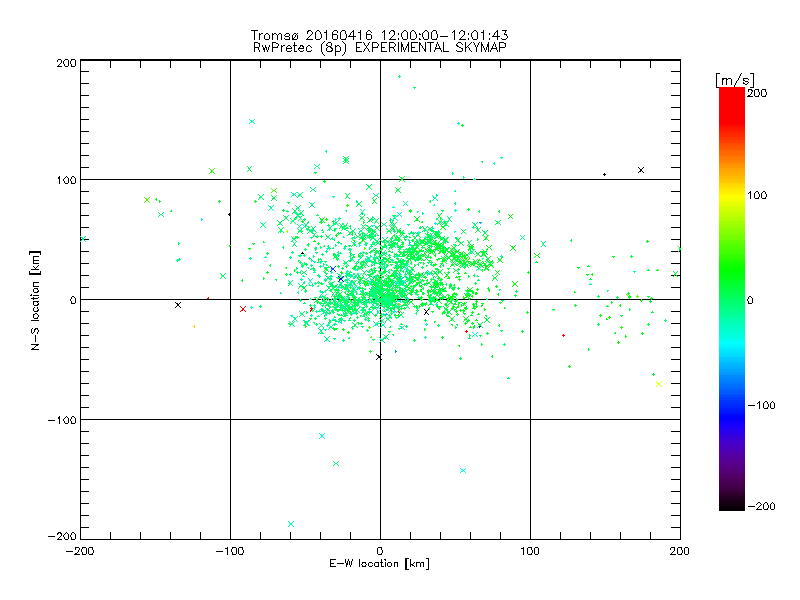Pick the yellow band of the colorbar
This screenshot has height=600, width=800.
[732, 195]
